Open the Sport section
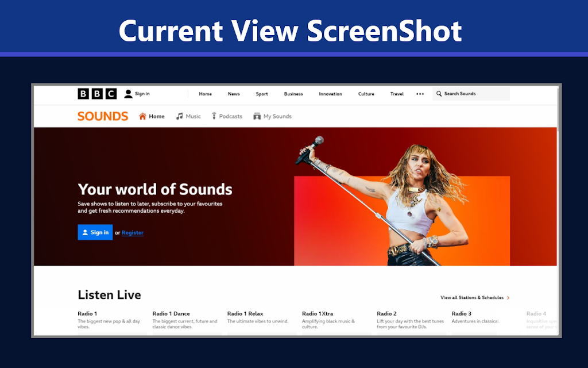The width and height of the screenshot is (588, 368). click(x=262, y=94)
